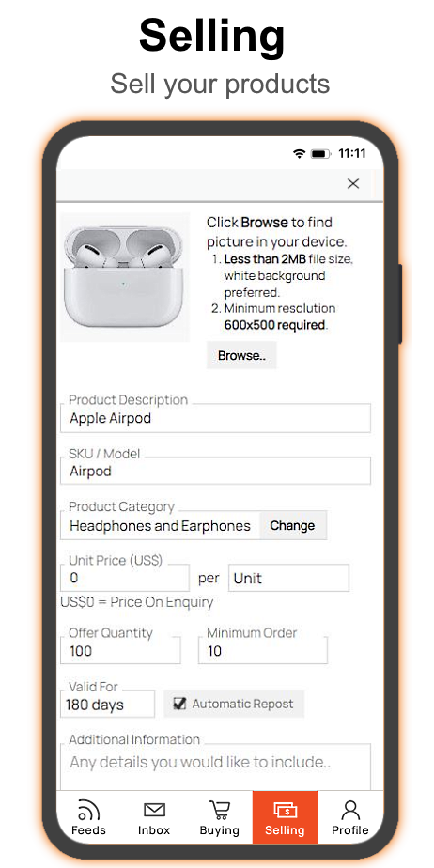Open the per Unit selector

(288, 578)
